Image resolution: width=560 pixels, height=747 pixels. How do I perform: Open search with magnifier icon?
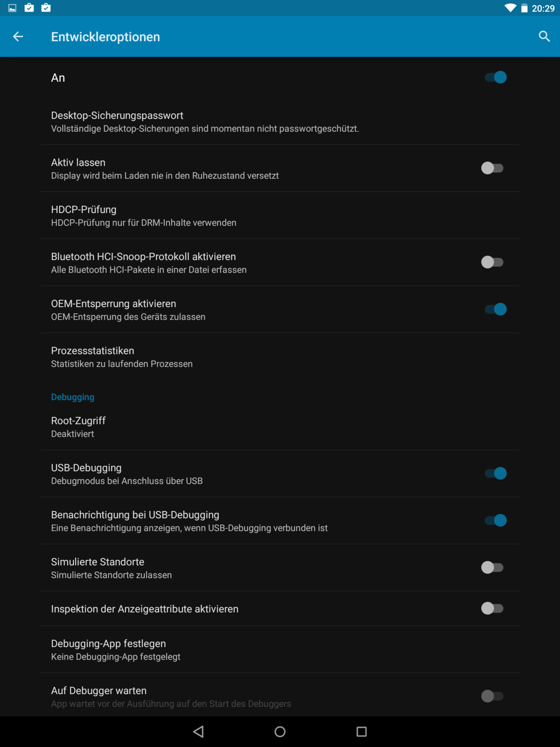544,36
